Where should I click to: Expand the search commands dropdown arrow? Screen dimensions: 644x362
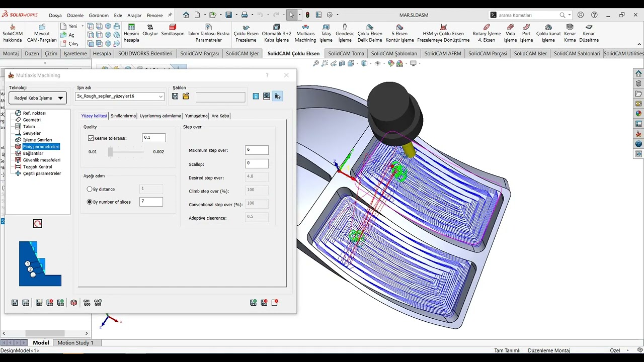point(570,15)
